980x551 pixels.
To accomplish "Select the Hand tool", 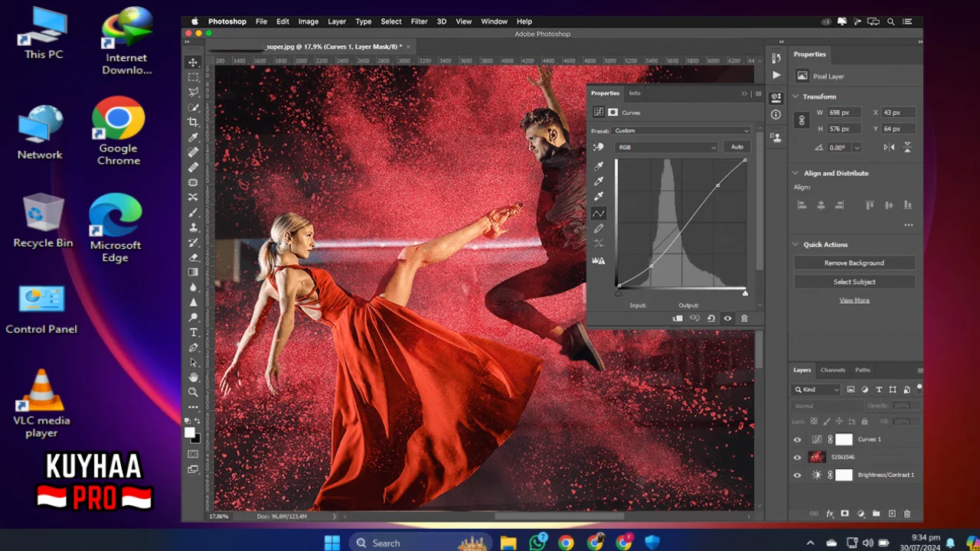I will click(194, 377).
